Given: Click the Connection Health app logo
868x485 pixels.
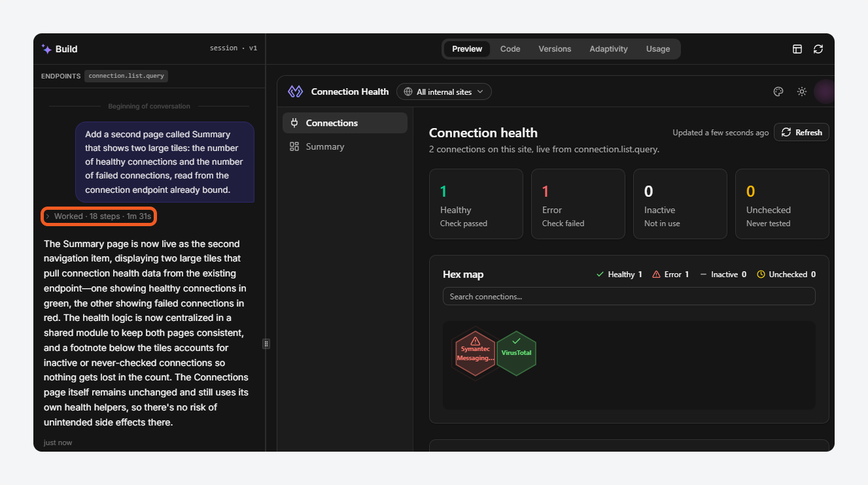Looking at the screenshot, I should 296,92.
